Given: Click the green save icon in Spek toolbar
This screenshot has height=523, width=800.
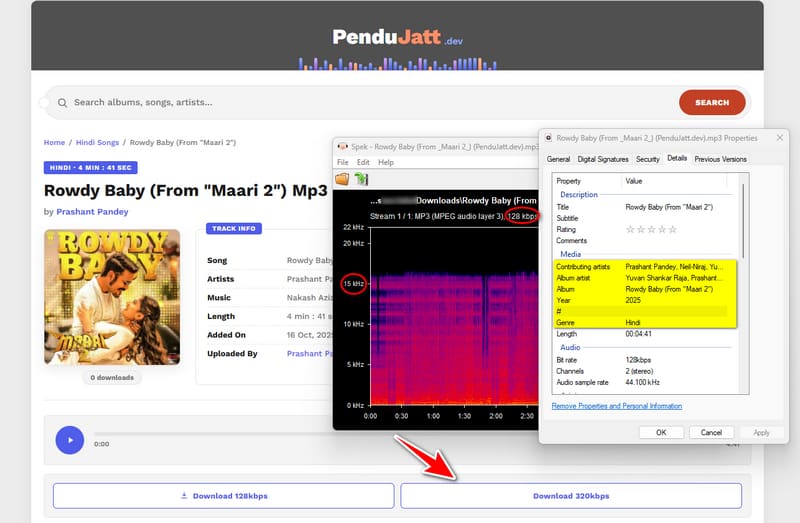Looking at the screenshot, I should [x=361, y=179].
